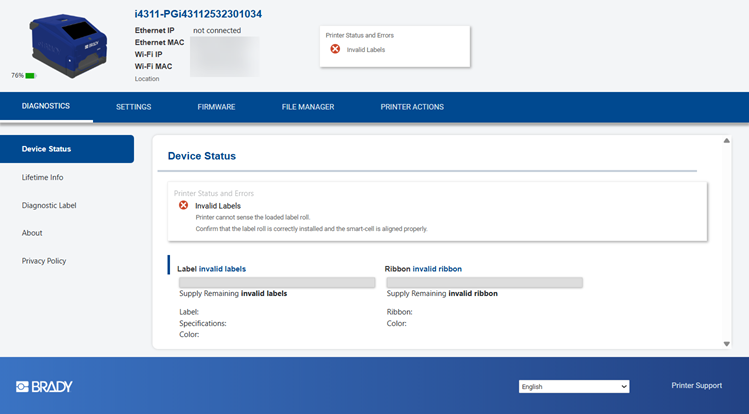
Task: Click the green battery level icon
Action: [x=30, y=75]
